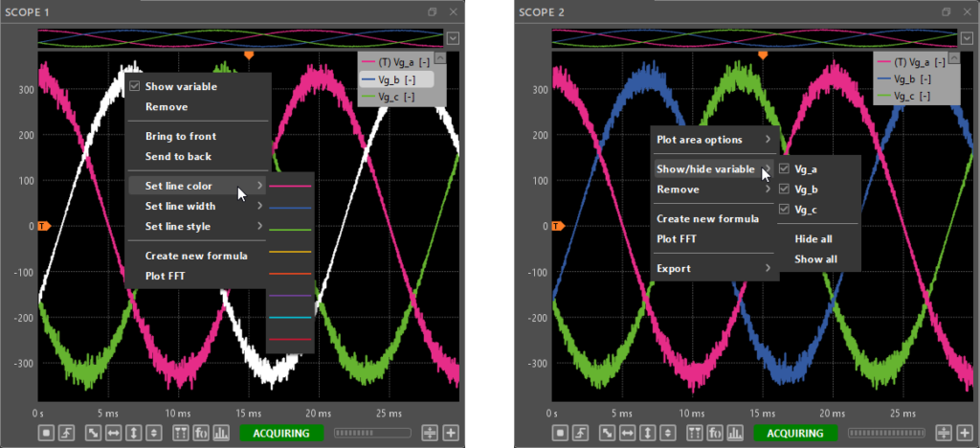This screenshot has height=448, width=980.
Task: Click the plus add plot icon in Scope 1
Action: (451, 434)
